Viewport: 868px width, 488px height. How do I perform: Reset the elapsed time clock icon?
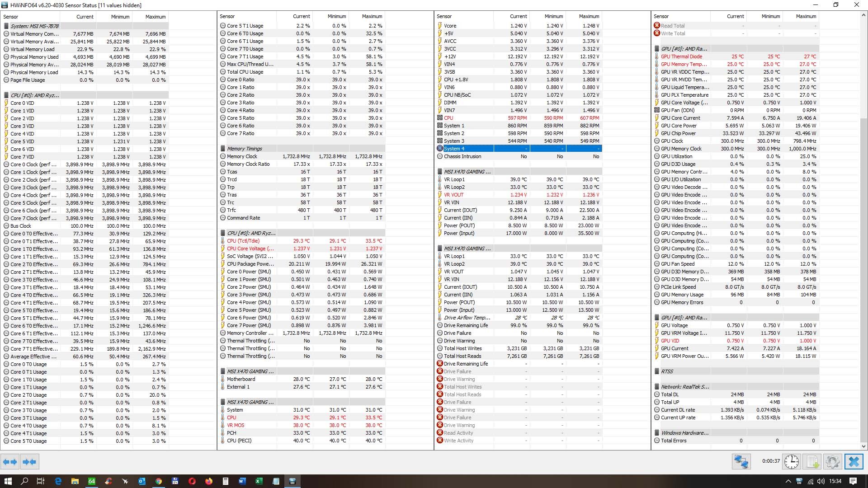(792, 462)
